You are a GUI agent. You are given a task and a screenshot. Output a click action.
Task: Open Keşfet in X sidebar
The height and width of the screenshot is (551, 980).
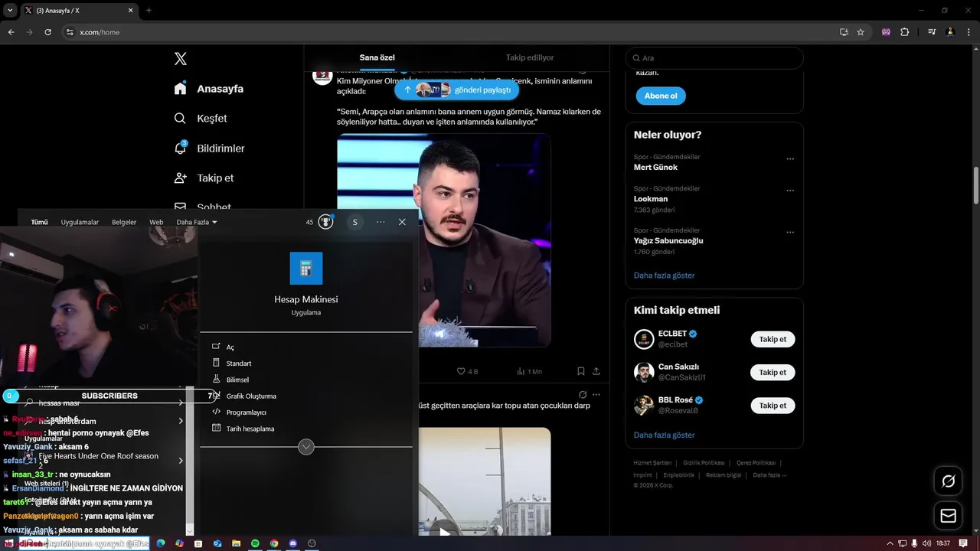pyautogui.click(x=201, y=119)
